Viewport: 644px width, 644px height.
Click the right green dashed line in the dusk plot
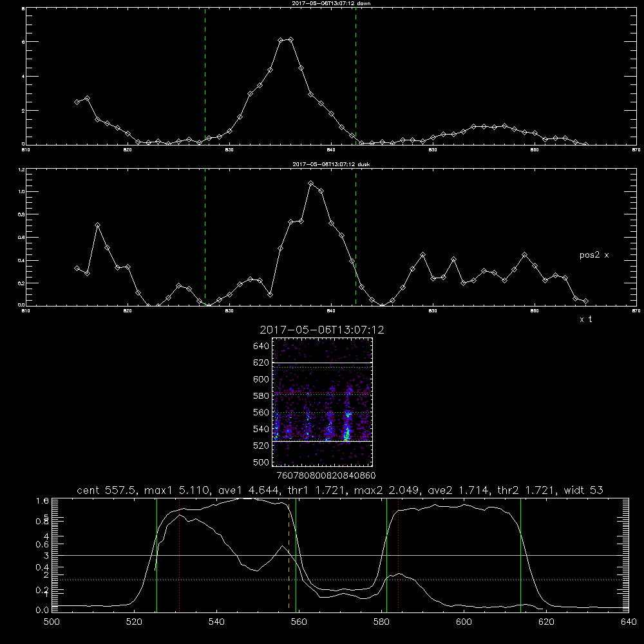pos(355,237)
